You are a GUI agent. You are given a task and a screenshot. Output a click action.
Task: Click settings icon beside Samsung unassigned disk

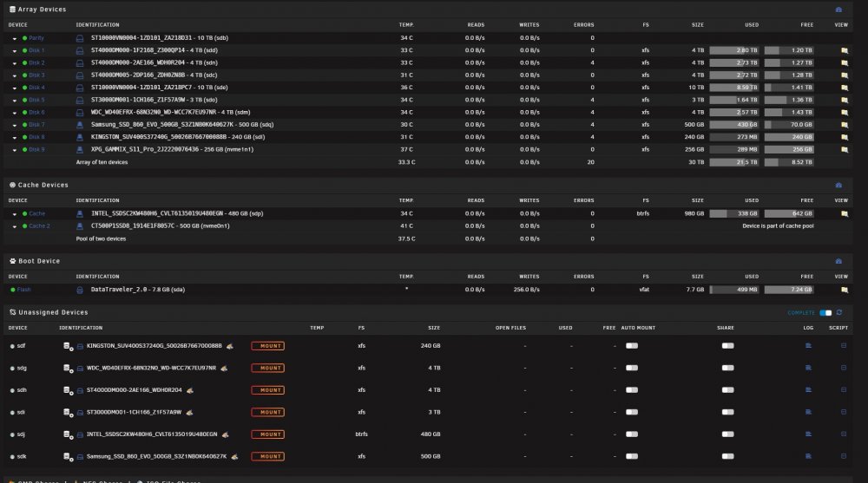[x=234, y=457]
